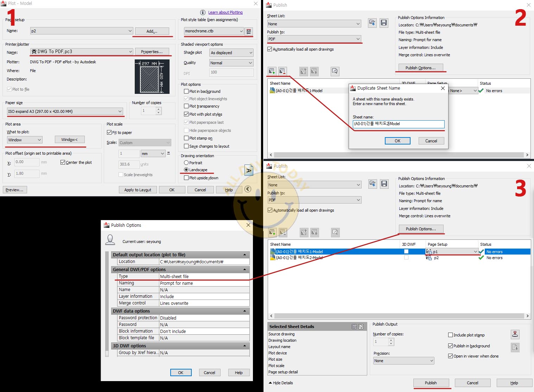The height and width of the screenshot is (392, 534).
Task: Open Sheet List dropdown in upper Publish window
Action: tap(314, 24)
